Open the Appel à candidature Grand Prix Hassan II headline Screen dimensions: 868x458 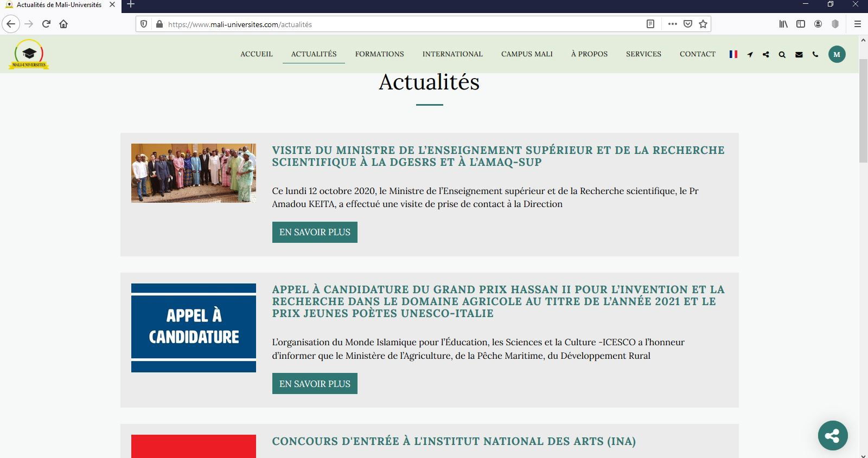coord(498,301)
